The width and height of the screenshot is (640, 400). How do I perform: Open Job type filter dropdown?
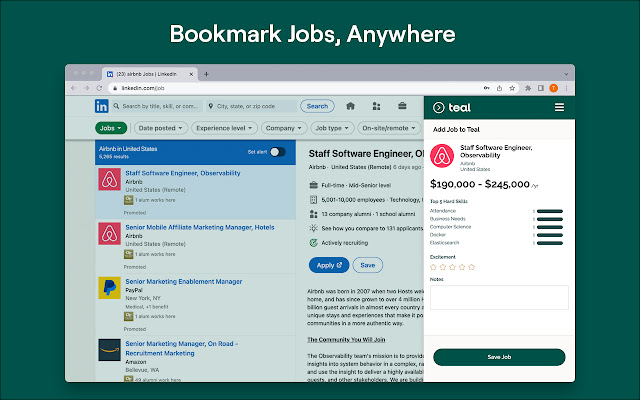coord(332,128)
